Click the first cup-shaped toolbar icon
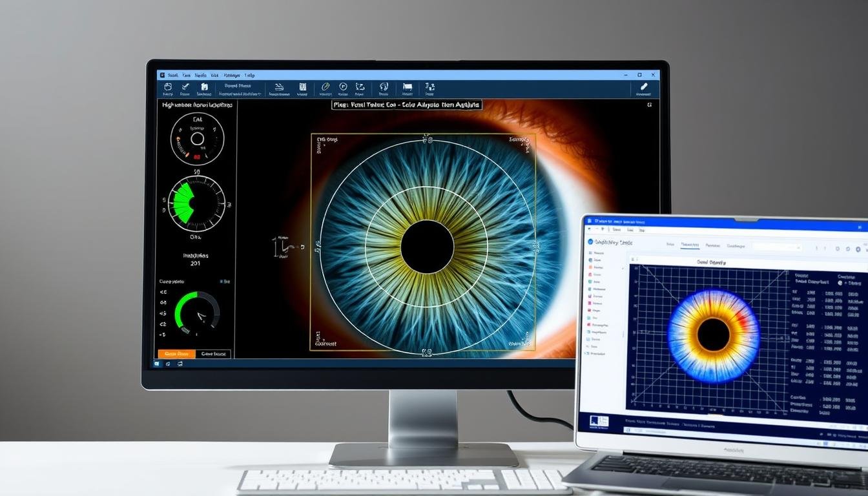Viewport: 868px width, 496px height. pos(167,86)
